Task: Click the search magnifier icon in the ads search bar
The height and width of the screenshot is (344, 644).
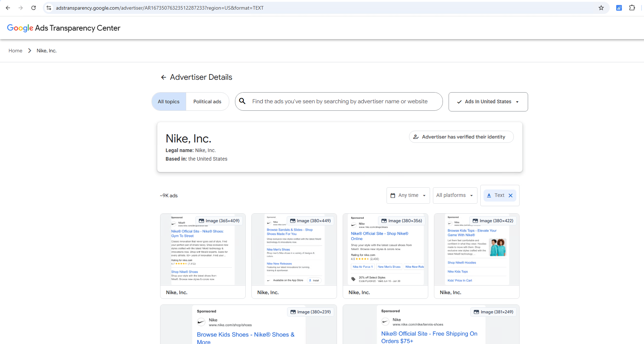Action: (x=242, y=101)
